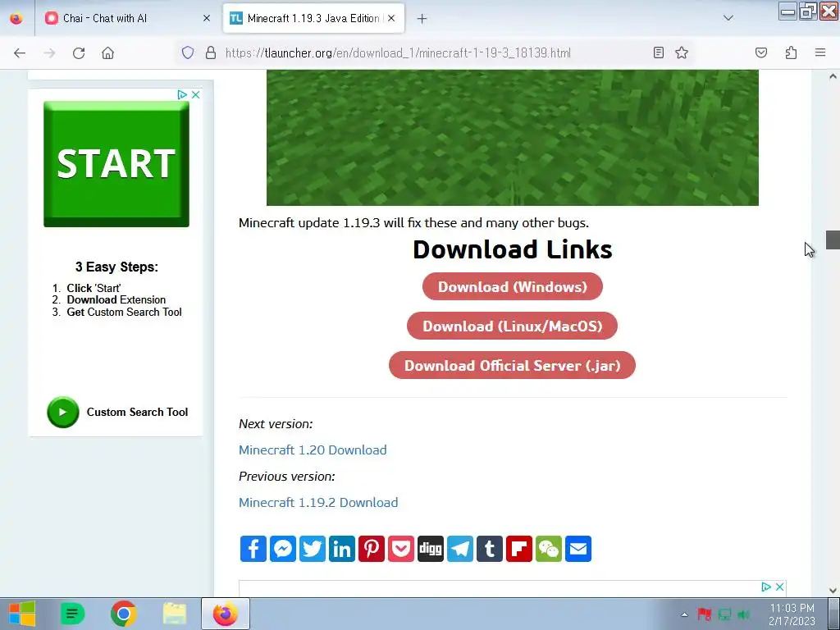Screen dimensions: 840x630
Task: Close the sidebar ad
Action: (196, 95)
